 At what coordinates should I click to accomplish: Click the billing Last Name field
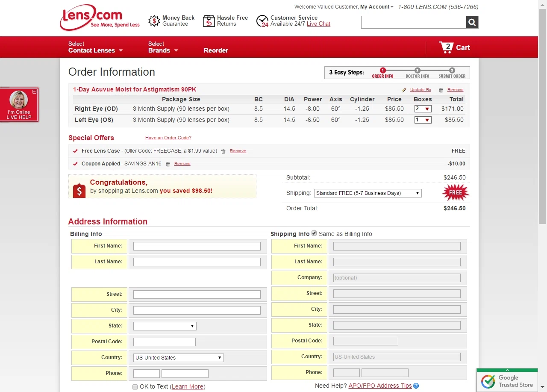(197, 262)
